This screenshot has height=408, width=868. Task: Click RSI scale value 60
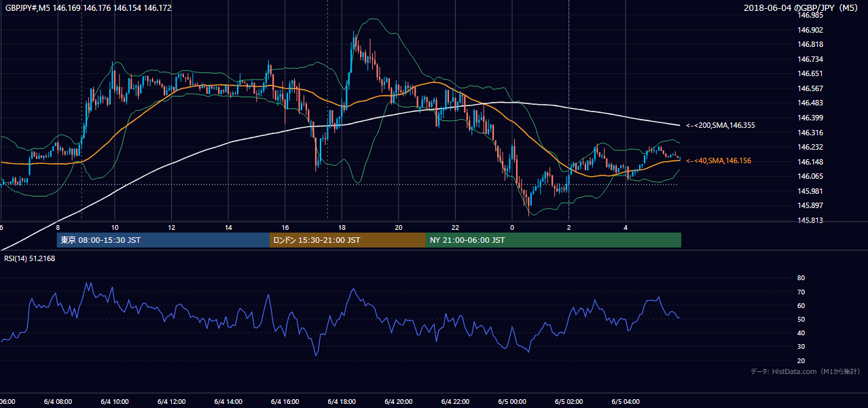(x=801, y=305)
